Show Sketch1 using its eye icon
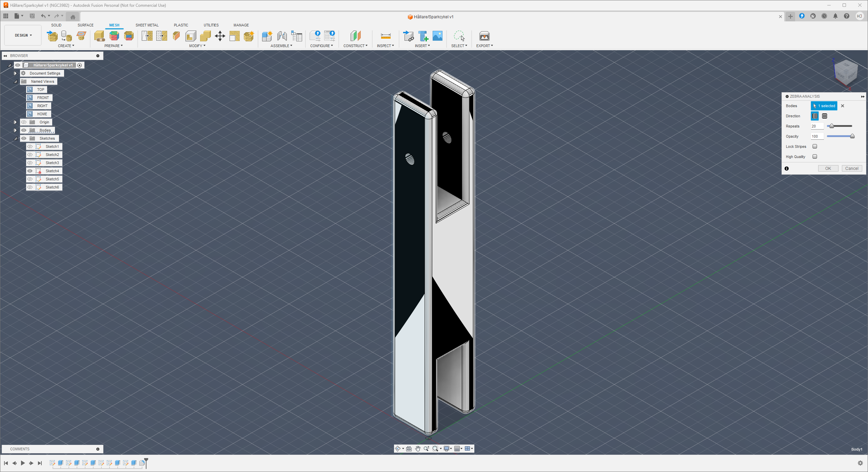The image size is (868, 472). pos(30,146)
